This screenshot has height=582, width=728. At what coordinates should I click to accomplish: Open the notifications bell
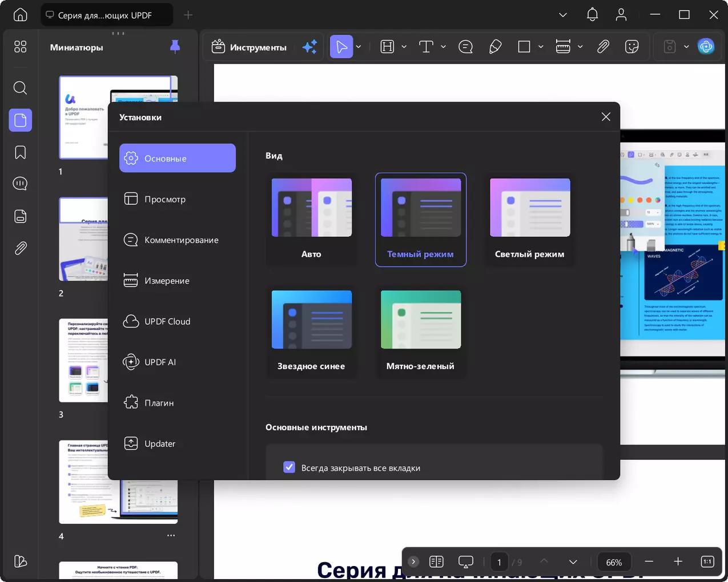click(592, 15)
